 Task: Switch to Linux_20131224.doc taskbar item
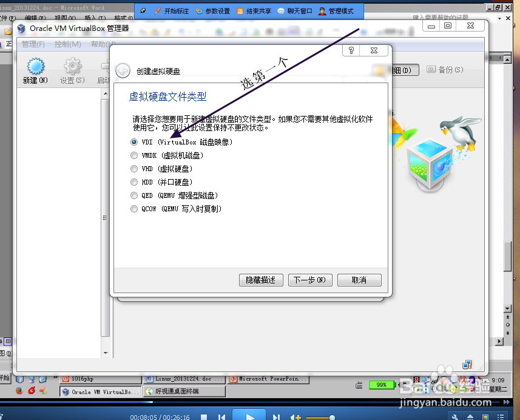point(184,379)
